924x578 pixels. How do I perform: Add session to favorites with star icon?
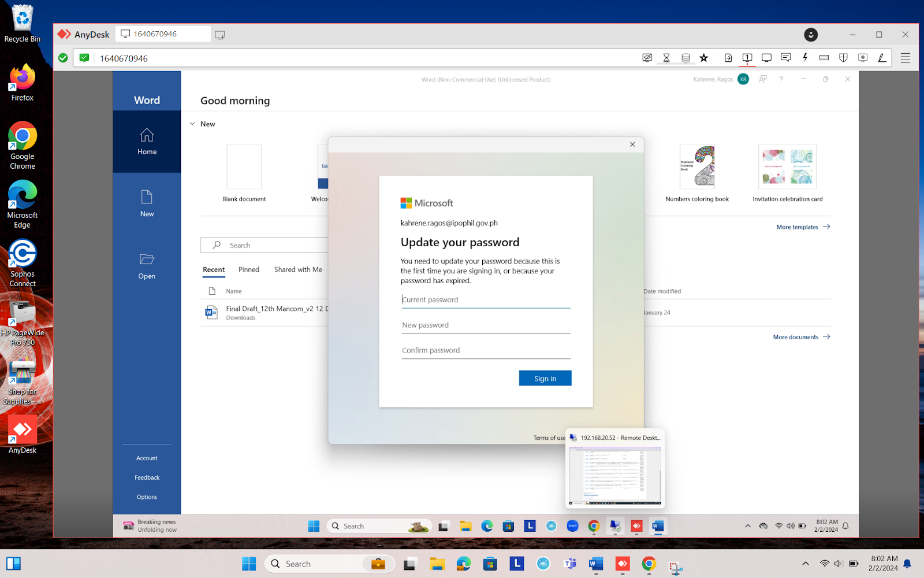(703, 58)
